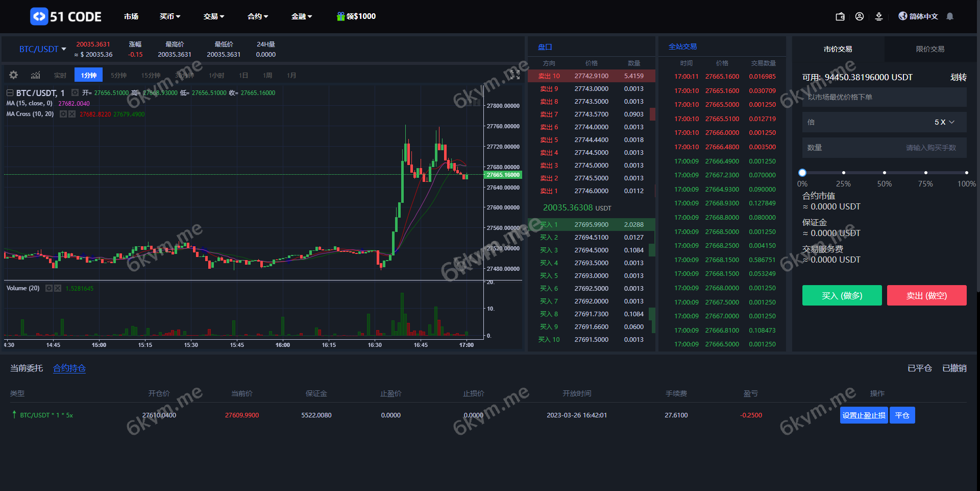
Task: Open the notification bell
Action: coord(950,16)
